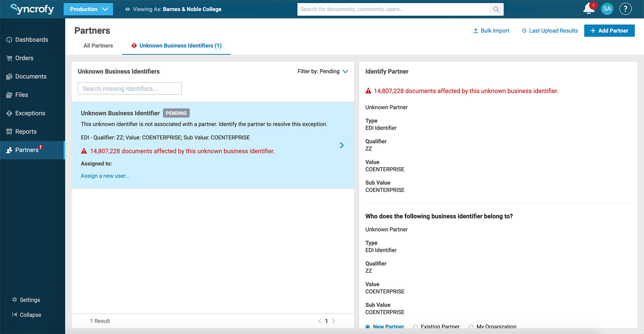This screenshot has width=644, height=334.
Task: Click the Orders cart icon
Action: pyautogui.click(x=9, y=58)
